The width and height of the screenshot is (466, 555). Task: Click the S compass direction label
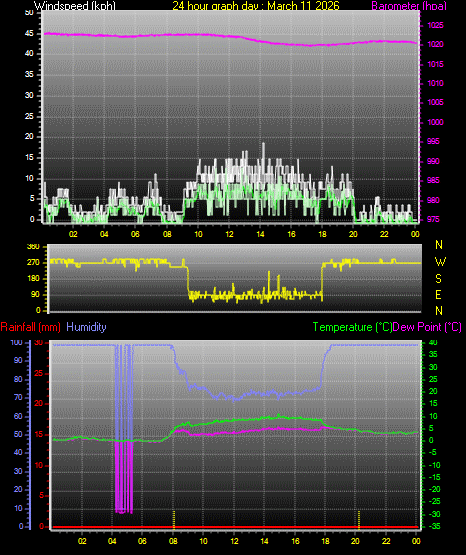(438, 279)
